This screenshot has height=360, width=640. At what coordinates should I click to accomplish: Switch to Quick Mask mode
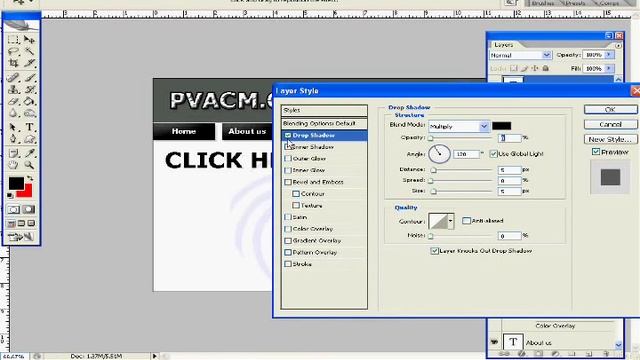pos(28,209)
